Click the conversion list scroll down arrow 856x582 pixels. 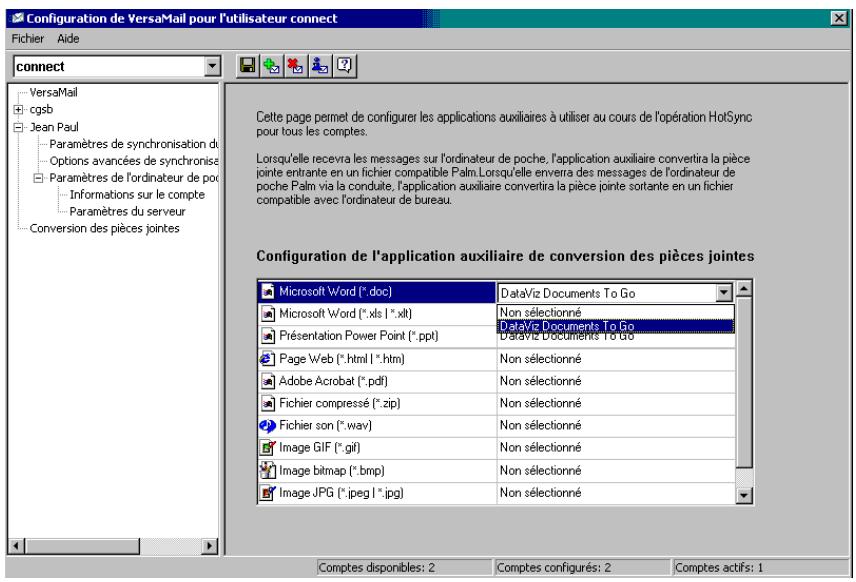tap(744, 495)
